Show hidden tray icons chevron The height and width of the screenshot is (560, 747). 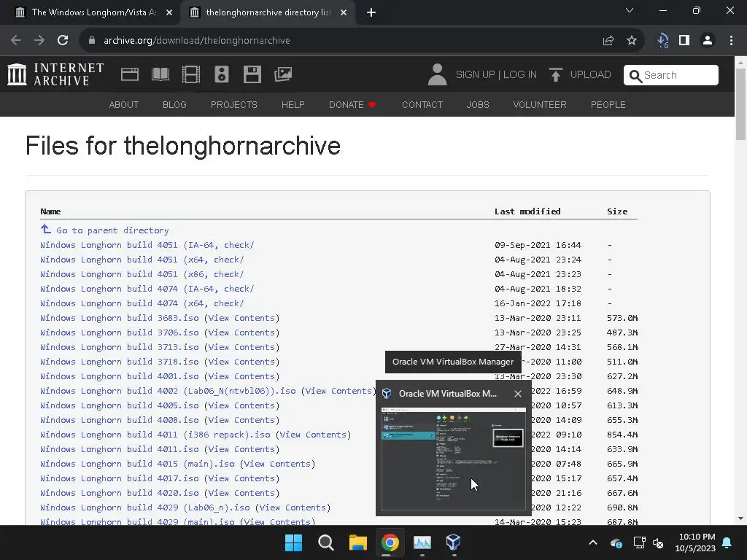coord(593,542)
